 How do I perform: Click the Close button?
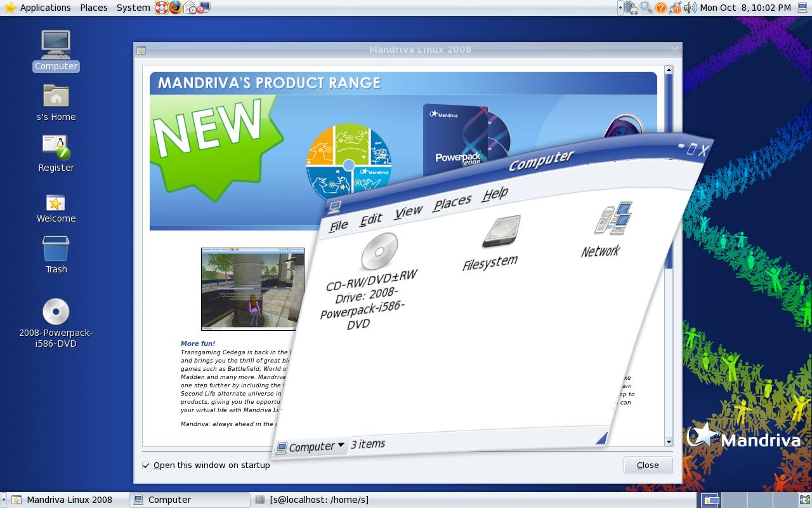coord(648,465)
